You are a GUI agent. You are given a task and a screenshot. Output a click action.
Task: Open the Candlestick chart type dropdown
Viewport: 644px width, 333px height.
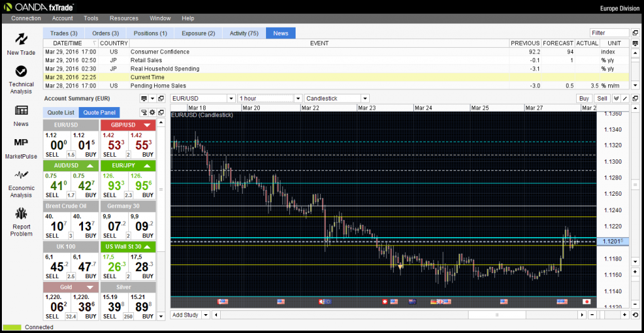click(x=365, y=99)
